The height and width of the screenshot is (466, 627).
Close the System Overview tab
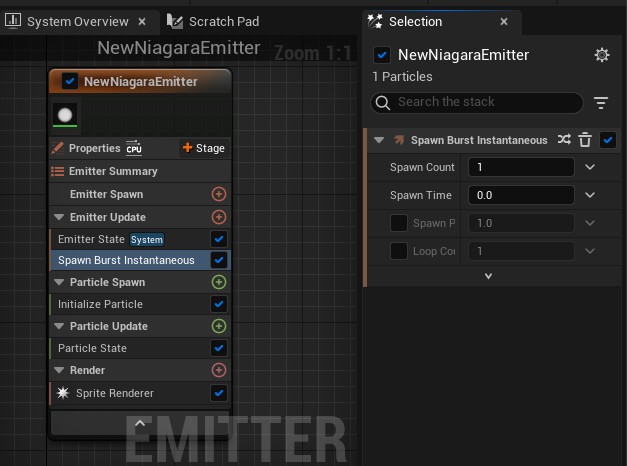(142, 22)
